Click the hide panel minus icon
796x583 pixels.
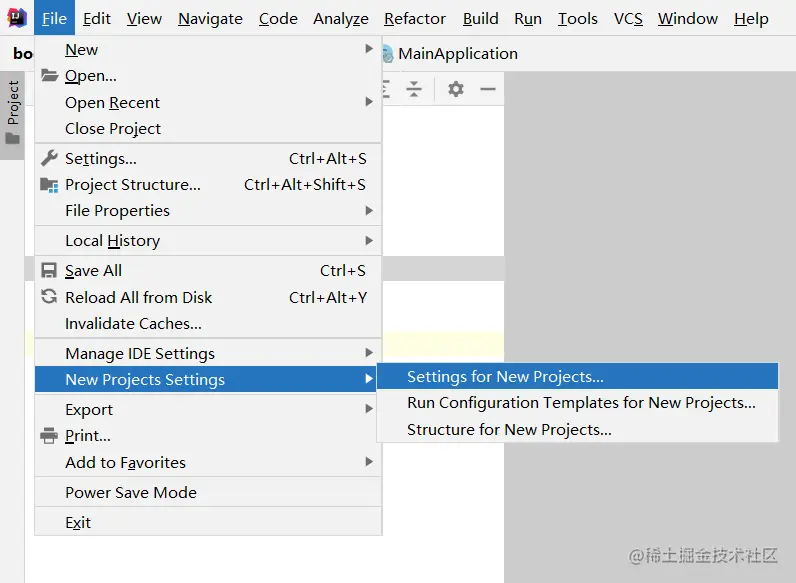(488, 89)
